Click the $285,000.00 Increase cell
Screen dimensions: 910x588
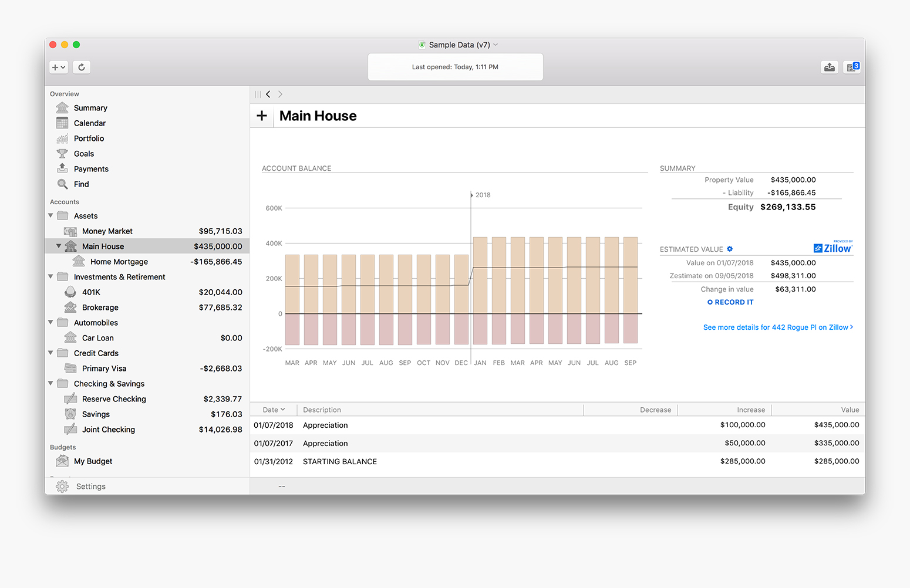click(743, 461)
